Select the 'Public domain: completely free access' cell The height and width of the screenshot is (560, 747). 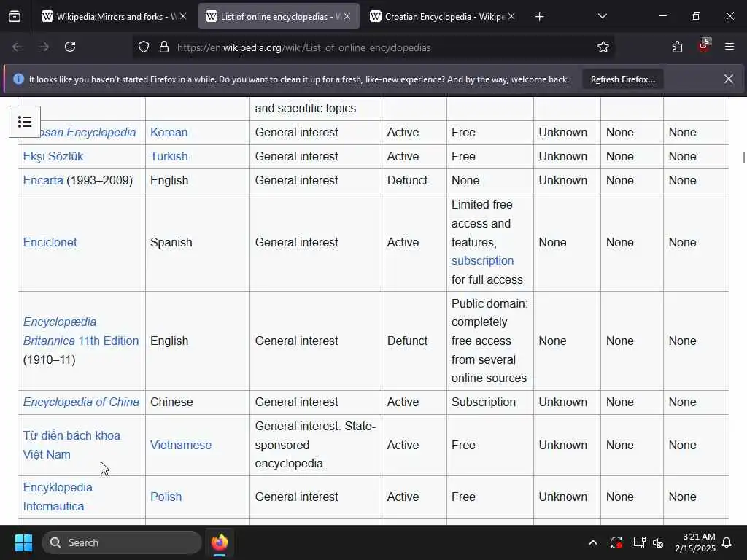point(489,341)
